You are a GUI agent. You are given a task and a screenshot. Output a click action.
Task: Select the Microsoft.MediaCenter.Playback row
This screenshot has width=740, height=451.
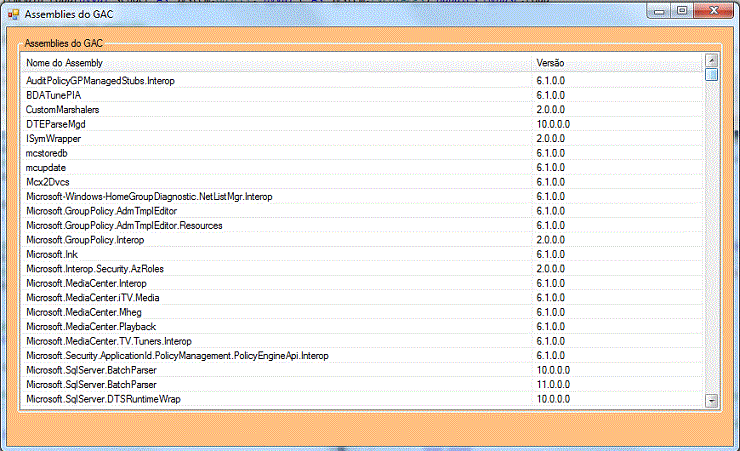(x=362, y=326)
